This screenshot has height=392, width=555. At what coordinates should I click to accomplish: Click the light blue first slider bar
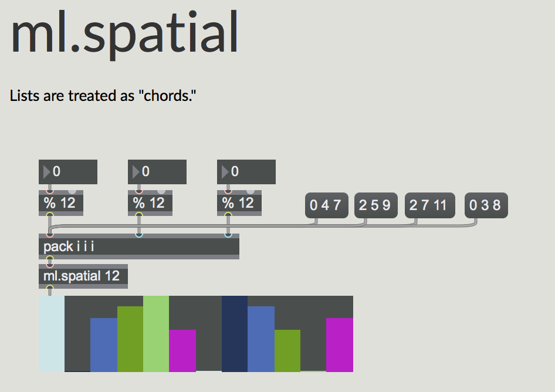[x=51, y=334]
